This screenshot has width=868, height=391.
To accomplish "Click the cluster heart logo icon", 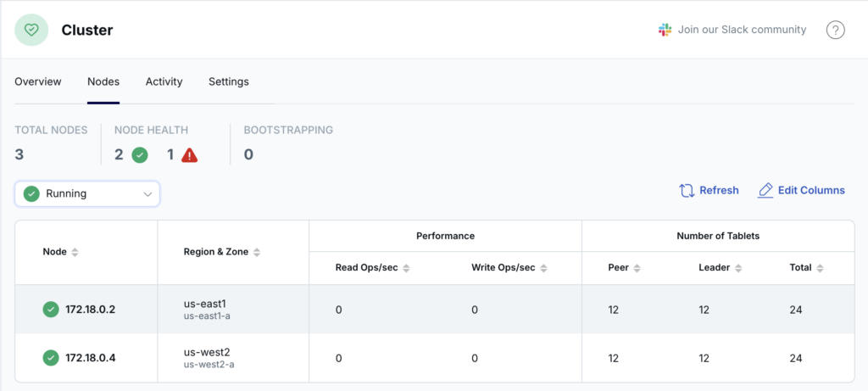I will coord(31,30).
